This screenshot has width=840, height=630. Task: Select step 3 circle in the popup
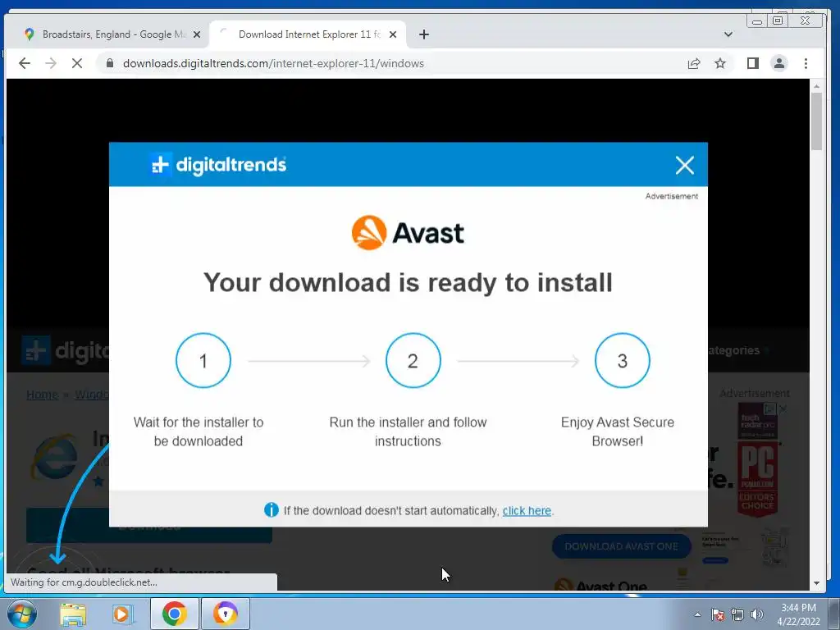click(x=623, y=361)
